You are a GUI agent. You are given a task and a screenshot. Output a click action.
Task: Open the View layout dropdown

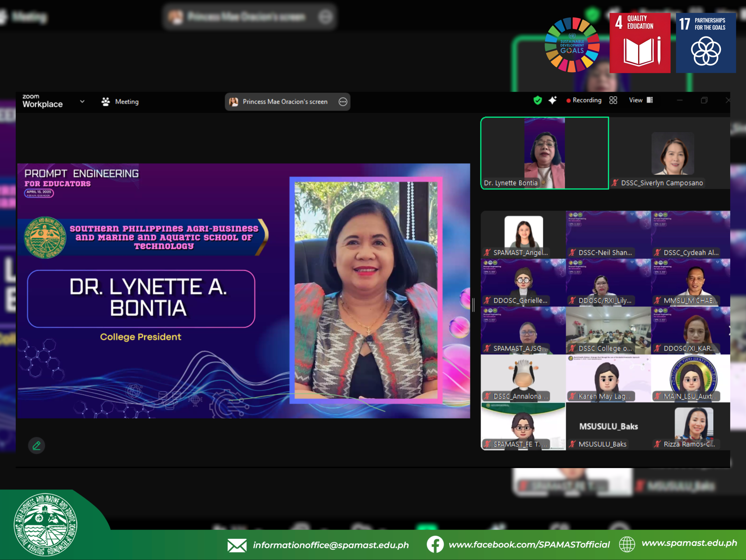[641, 100]
